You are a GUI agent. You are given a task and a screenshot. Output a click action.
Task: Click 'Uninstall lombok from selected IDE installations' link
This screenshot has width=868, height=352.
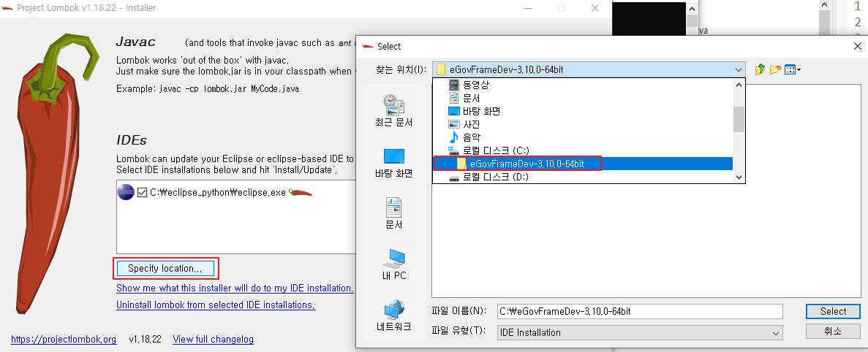(216, 305)
